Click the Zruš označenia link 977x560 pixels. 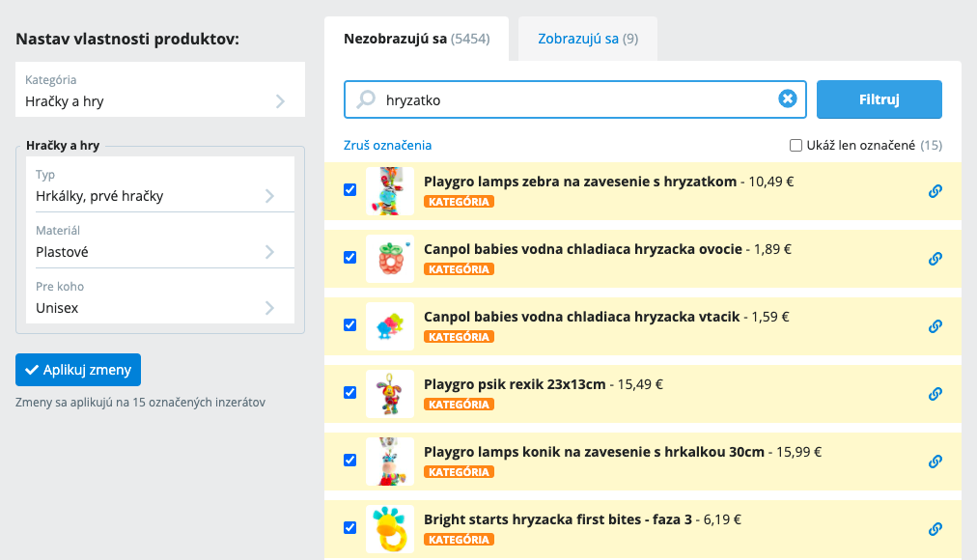[387, 145]
